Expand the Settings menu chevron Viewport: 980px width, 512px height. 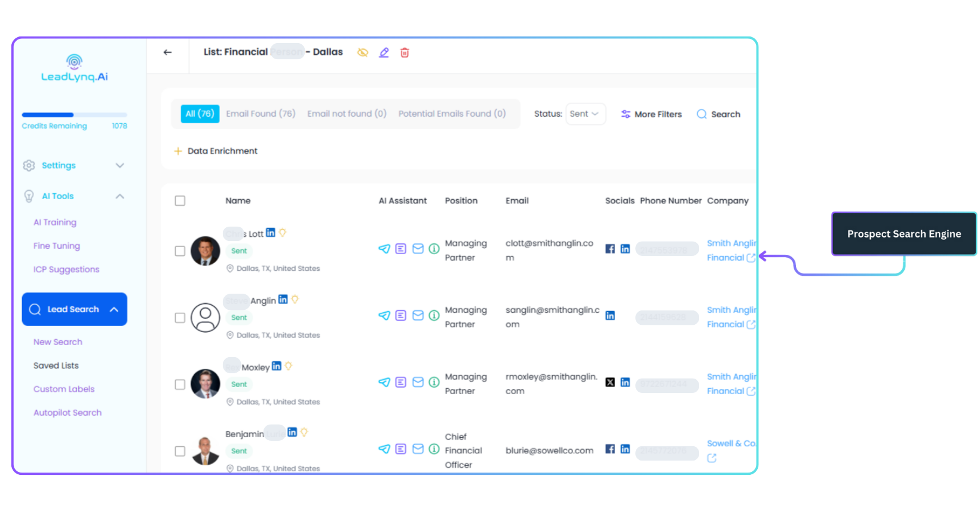click(x=120, y=166)
